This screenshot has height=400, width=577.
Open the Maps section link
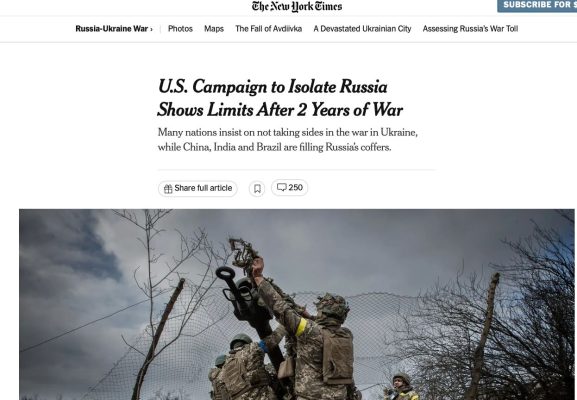tap(214, 29)
